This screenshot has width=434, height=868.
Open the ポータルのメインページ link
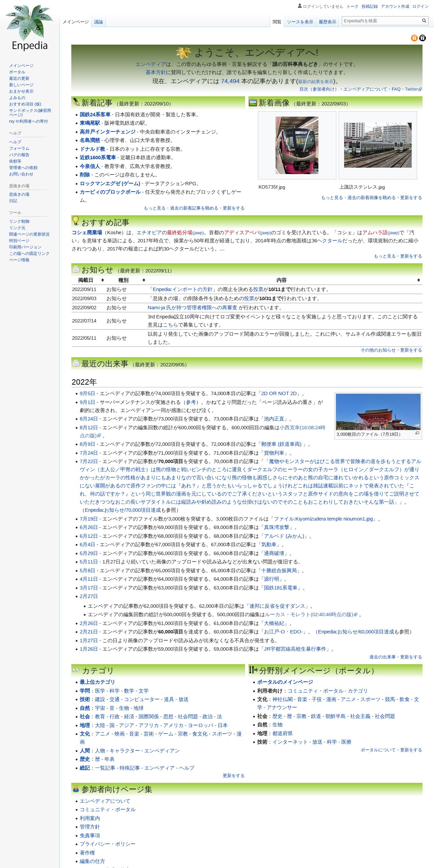(x=285, y=682)
